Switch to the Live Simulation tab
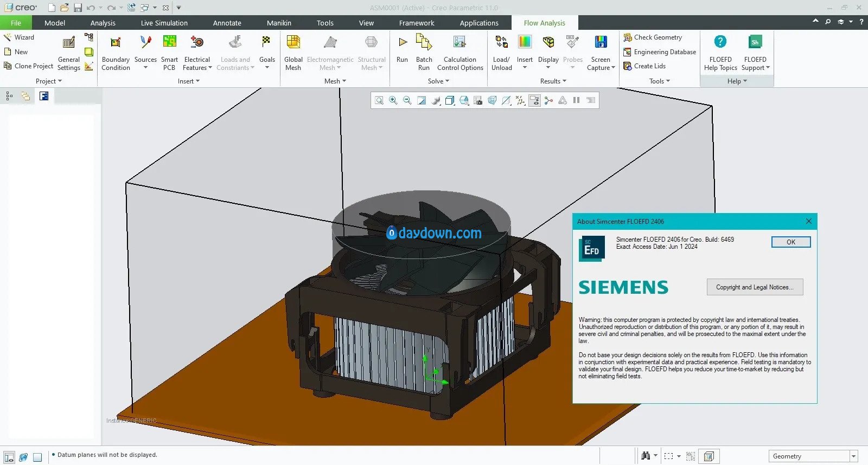The height and width of the screenshot is (465, 868). click(164, 23)
